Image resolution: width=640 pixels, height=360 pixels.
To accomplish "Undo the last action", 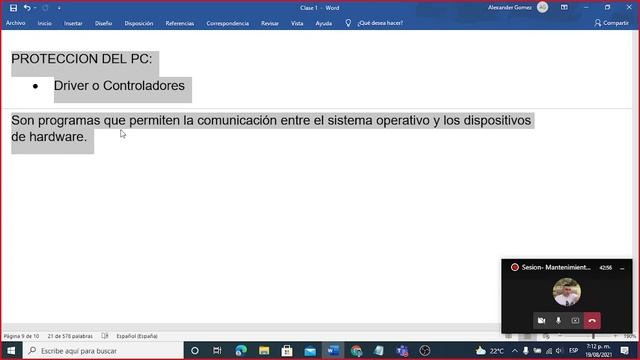I will 27,8.
